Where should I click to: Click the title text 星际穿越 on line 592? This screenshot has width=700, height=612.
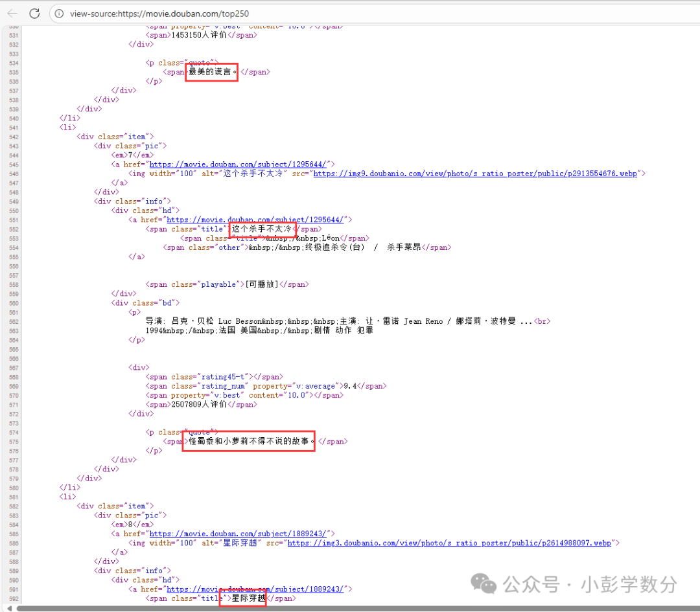(249, 598)
